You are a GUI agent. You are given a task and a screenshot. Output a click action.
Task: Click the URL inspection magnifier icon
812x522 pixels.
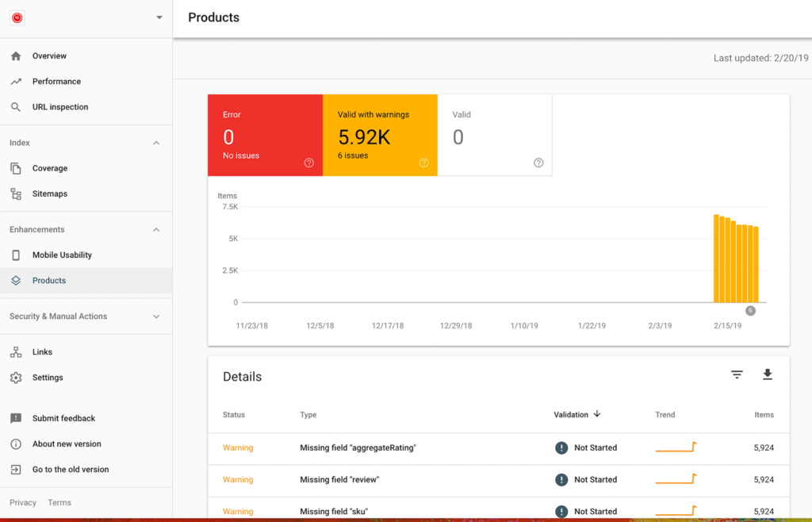[16, 107]
